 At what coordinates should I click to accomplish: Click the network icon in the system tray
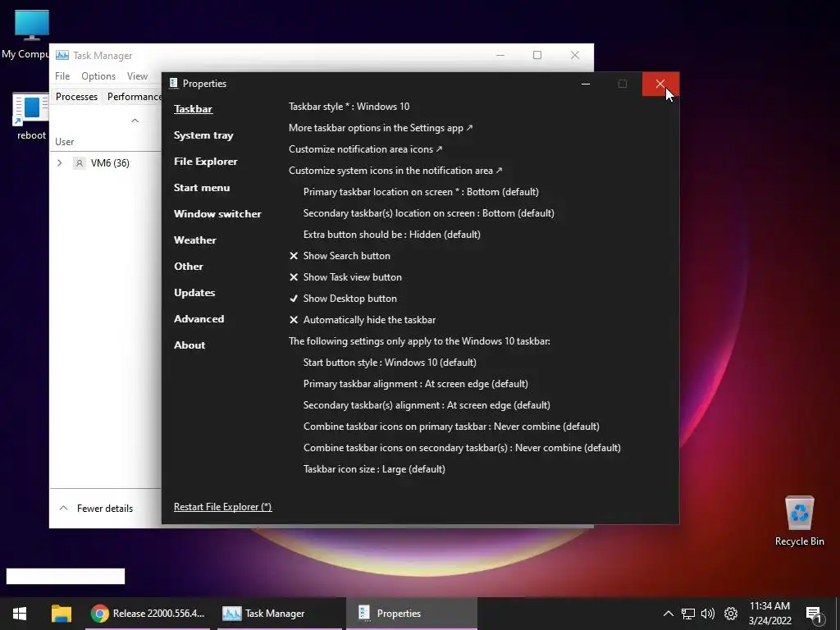click(x=688, y=614)
